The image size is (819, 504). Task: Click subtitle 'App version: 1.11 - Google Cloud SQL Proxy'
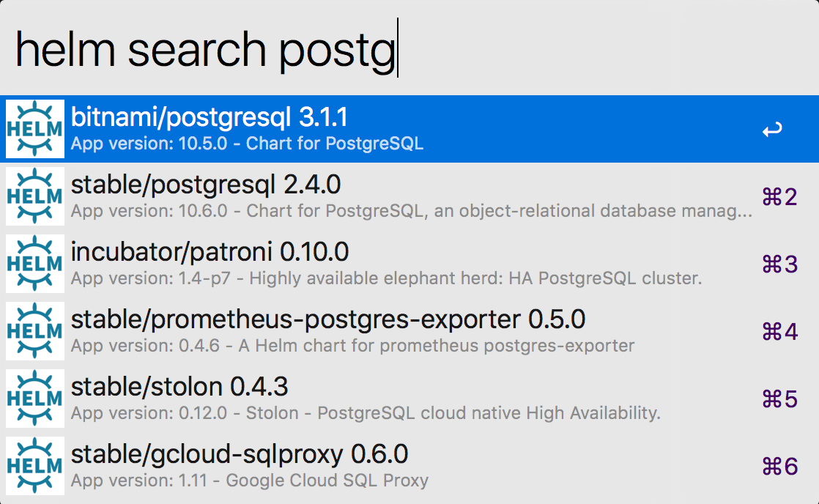250,481
